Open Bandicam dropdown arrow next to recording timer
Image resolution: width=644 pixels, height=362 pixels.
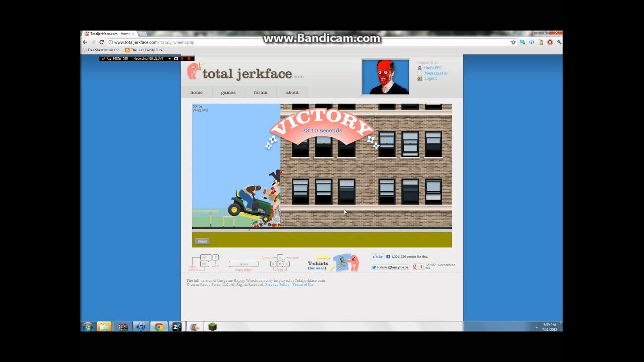click(x=169, y=59)
